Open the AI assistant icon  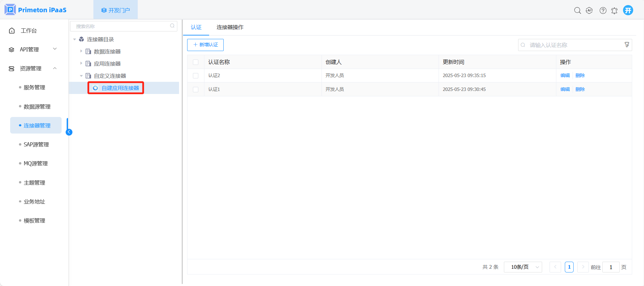(589, 10)
